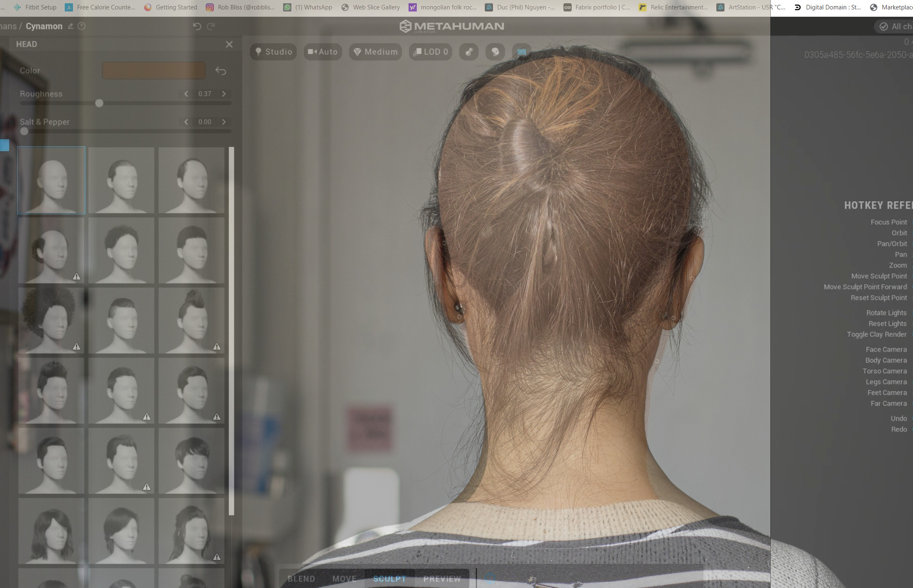Click the warning icon on top knot style
This screenshot has height=588, width=913.
[217, 347]
